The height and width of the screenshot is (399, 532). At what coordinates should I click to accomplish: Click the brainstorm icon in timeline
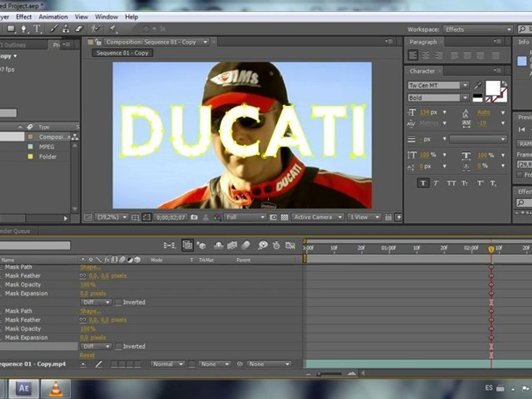262,245
